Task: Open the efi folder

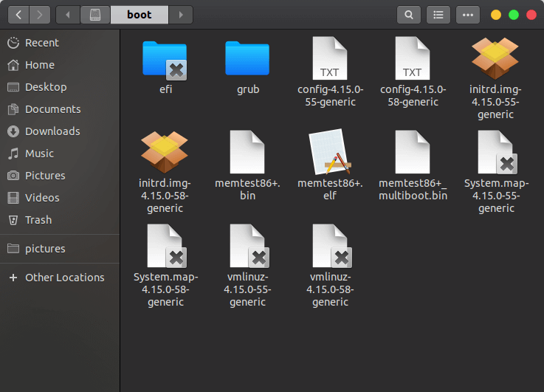Action: [165, 60]
